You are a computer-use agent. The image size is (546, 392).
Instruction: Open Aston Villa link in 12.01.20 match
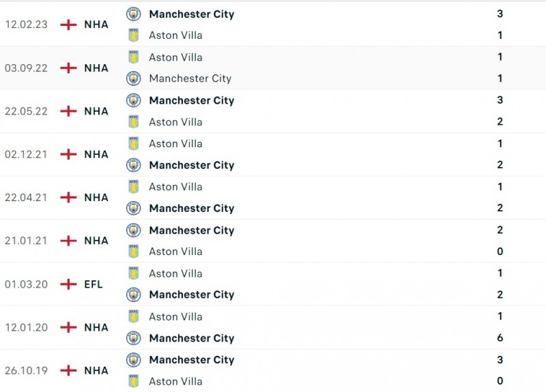click(x=175, y=317)
